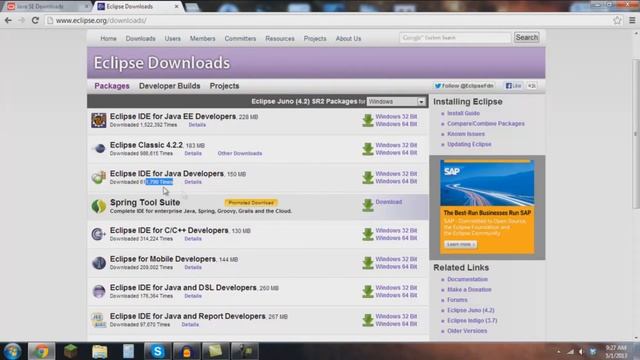Click the Java Developers package icon
Screen dimensions: 640x360
(x=99, y=177)
